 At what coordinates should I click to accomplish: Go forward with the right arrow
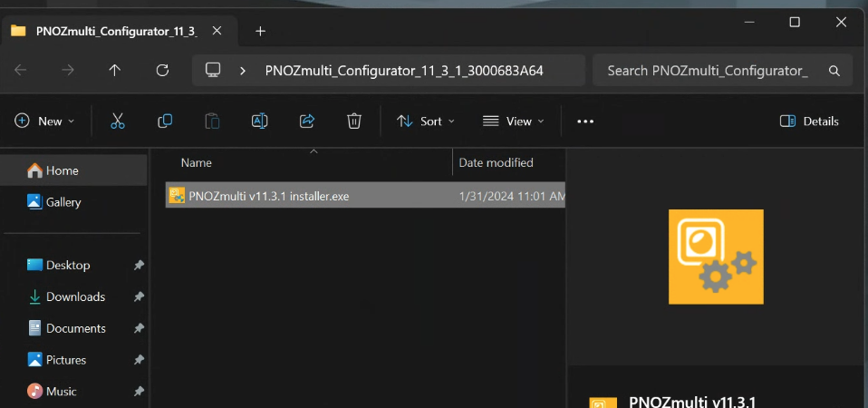point(68,71)
